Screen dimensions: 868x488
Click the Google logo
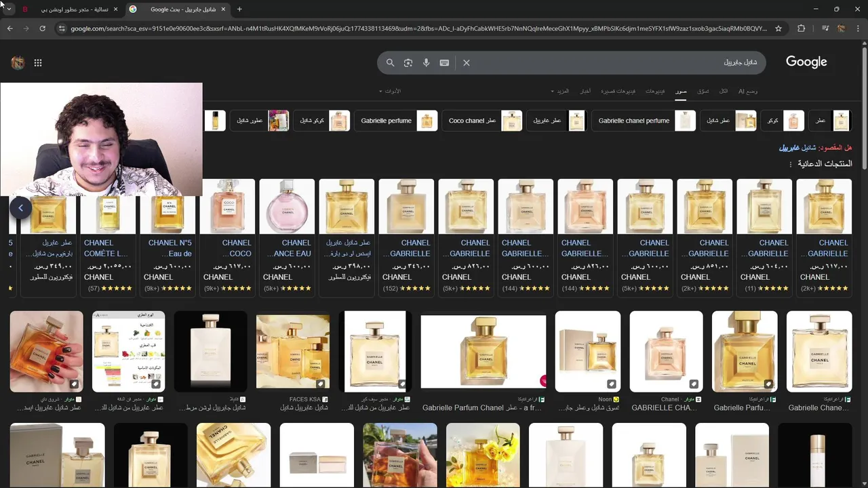coord(806,62)
